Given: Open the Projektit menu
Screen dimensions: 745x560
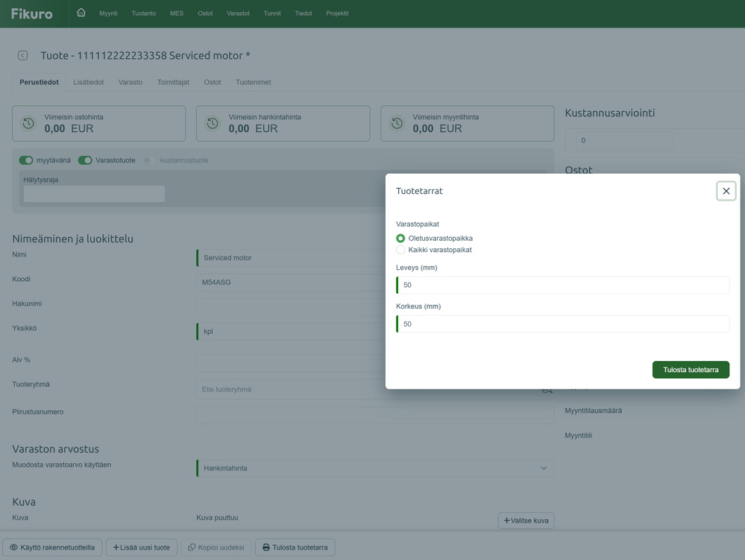Looking at the screenshot, I should 337,13.
